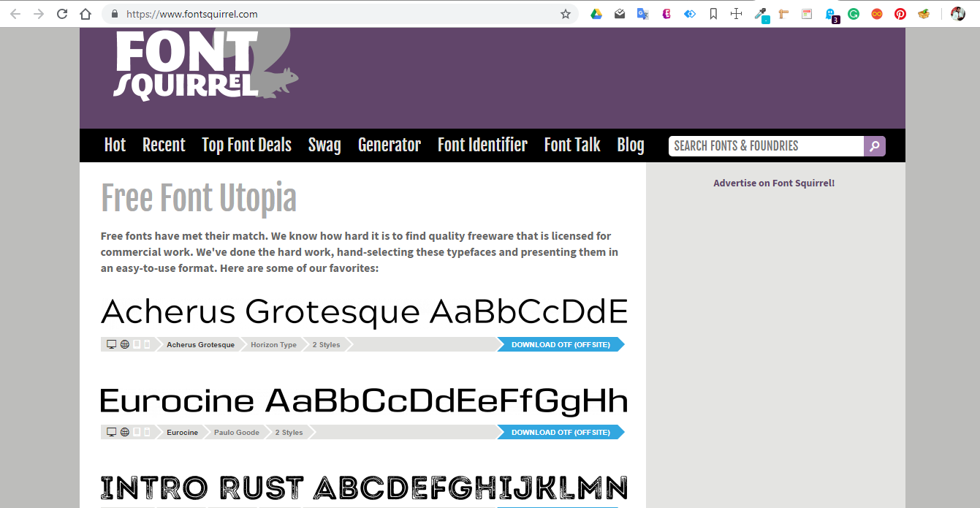This screenshot has height=508, width=980.
Task: Click desktop icon in Eurocine row
Action: [112, 432]
